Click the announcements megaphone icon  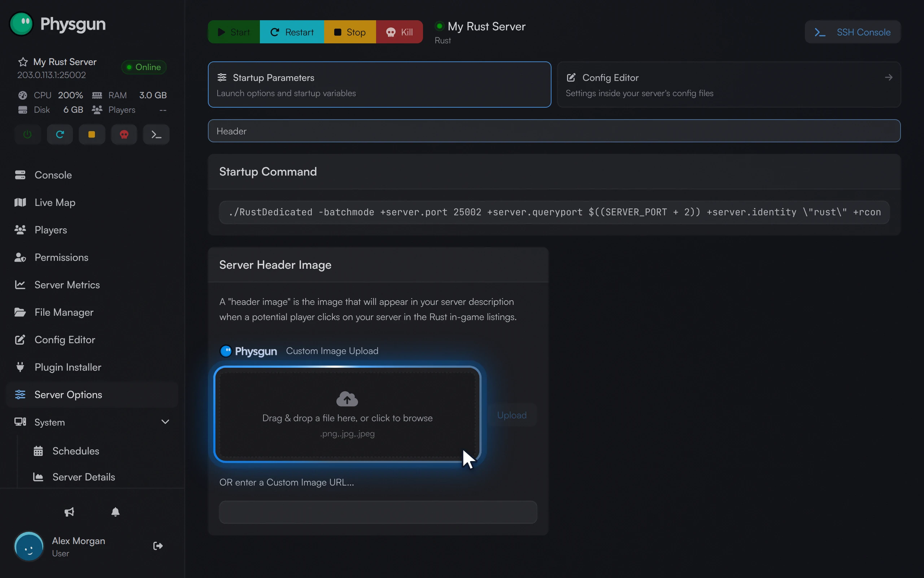point(69,512)
